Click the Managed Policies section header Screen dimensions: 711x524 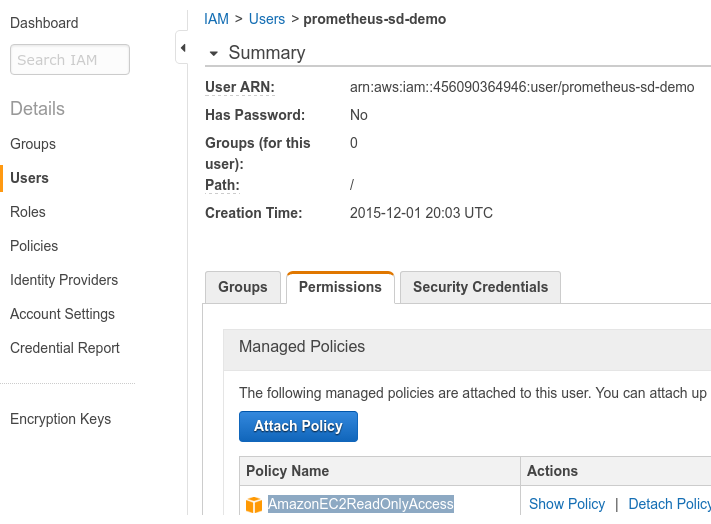tap(302, 346)
